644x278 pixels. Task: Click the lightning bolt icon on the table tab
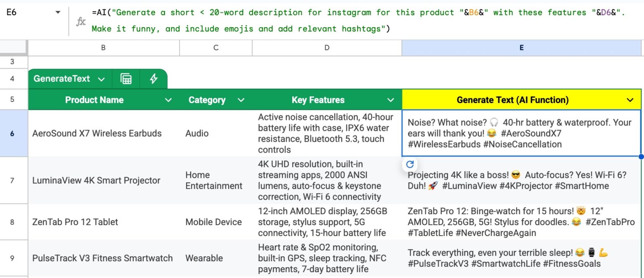point(153,79)
